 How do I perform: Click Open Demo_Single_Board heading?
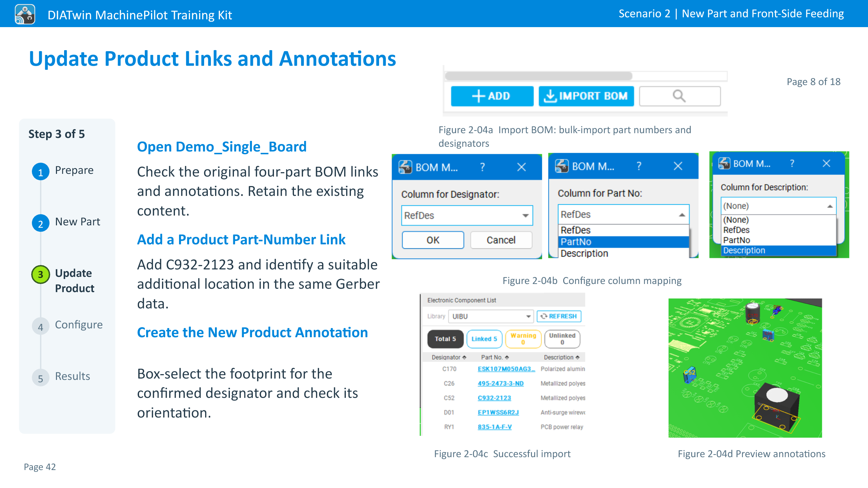pyautogui.click(x=222, y=147)
